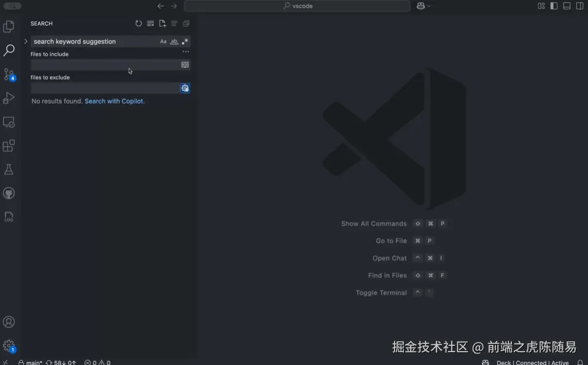588x365 pixels.
Task: View search results as tree
Action: [174, 23]
